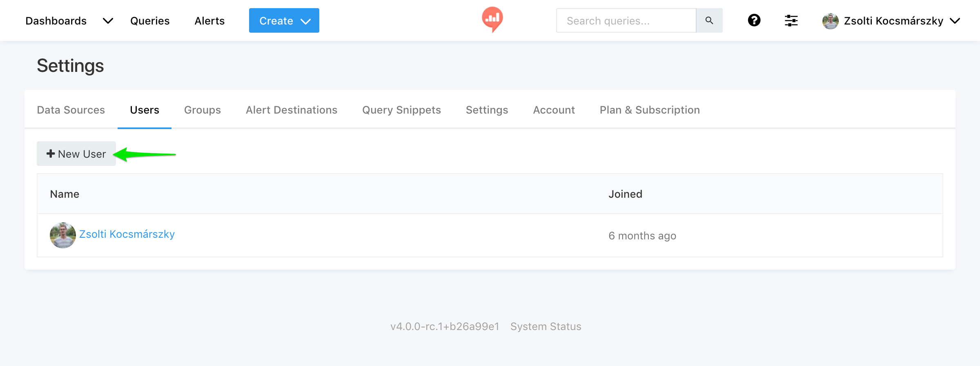Click the New User button
The width and height of the screenshot is (980, 366).
coord(76,154)
